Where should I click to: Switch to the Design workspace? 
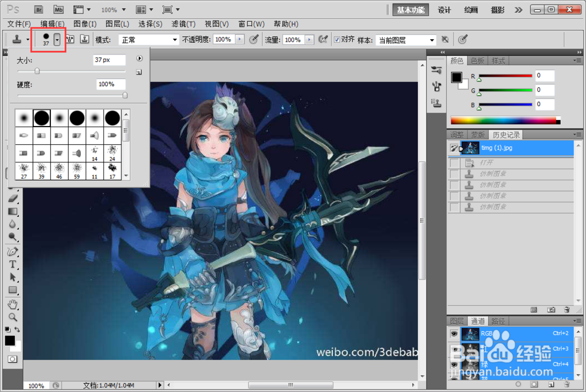pyautogui.click(x=444, y=10)
